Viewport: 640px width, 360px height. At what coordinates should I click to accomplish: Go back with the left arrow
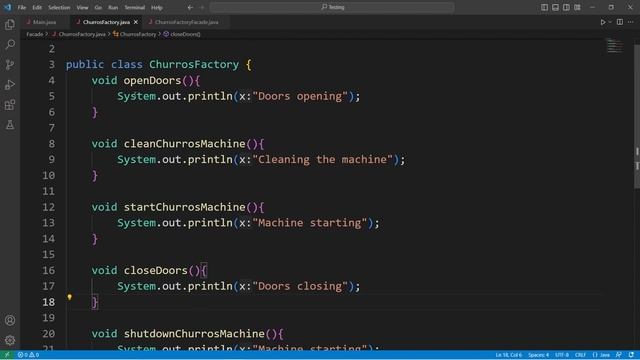(190, 7)
